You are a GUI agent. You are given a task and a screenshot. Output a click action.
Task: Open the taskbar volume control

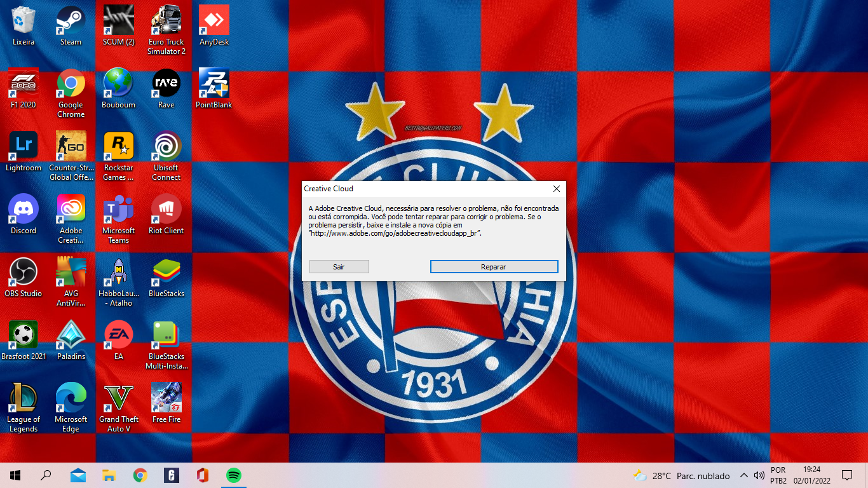759,475
